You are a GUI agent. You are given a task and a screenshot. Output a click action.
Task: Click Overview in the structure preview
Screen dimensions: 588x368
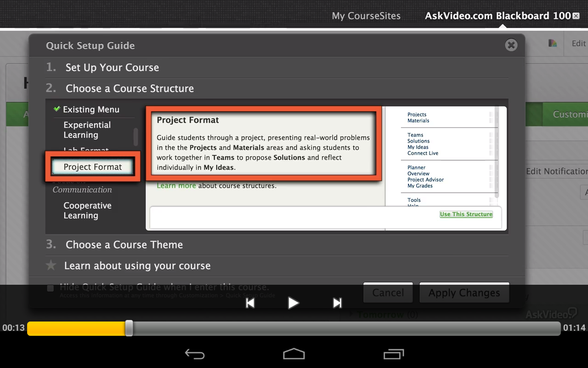tap(418, 174)
